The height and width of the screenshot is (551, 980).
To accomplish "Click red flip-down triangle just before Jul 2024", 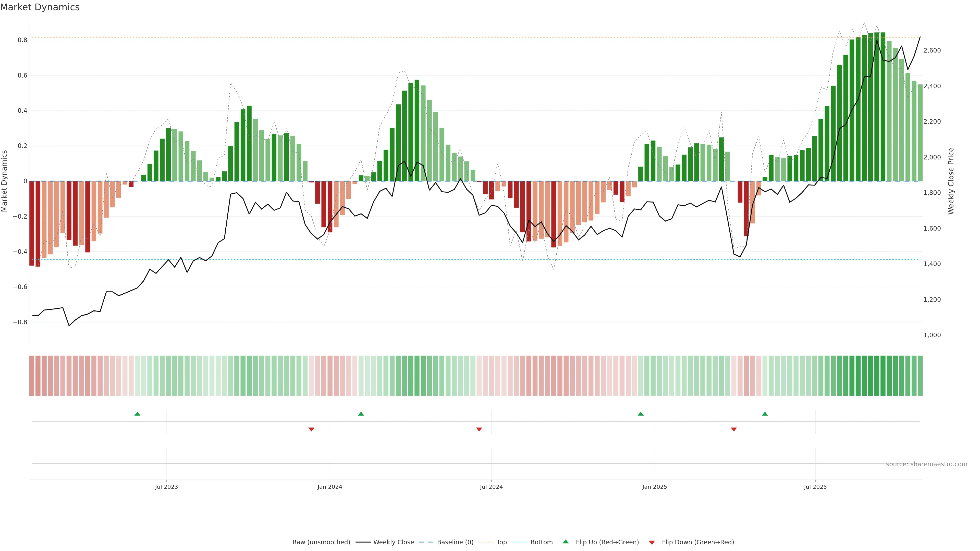I will tap(479, 429).
